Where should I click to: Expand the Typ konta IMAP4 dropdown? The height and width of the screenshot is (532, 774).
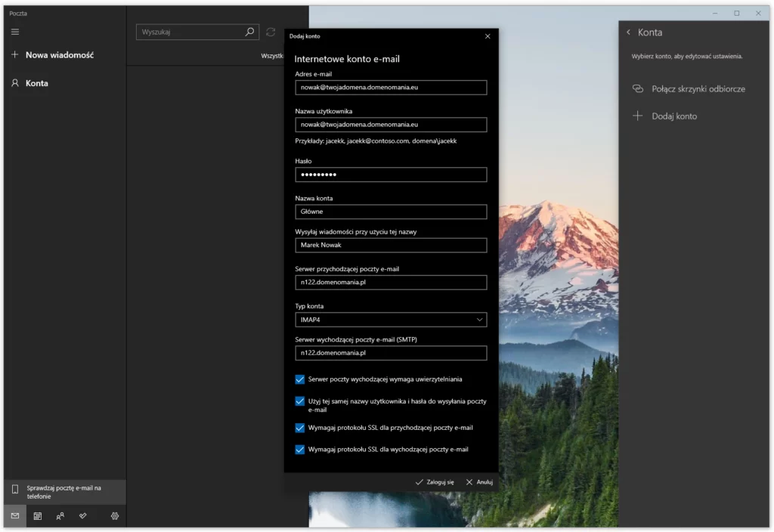coord(391,320)
